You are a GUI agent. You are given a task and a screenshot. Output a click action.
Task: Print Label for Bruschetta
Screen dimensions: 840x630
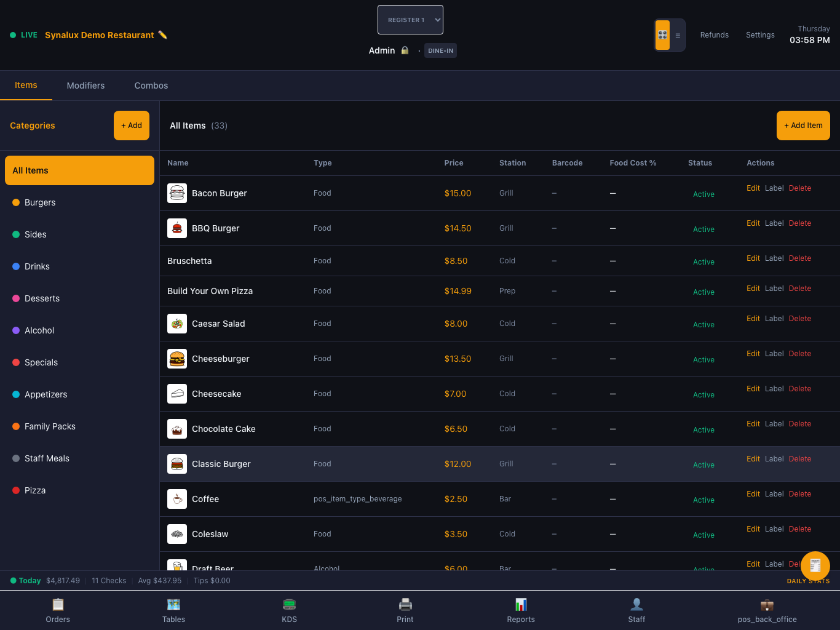click(x=774, y=258)
